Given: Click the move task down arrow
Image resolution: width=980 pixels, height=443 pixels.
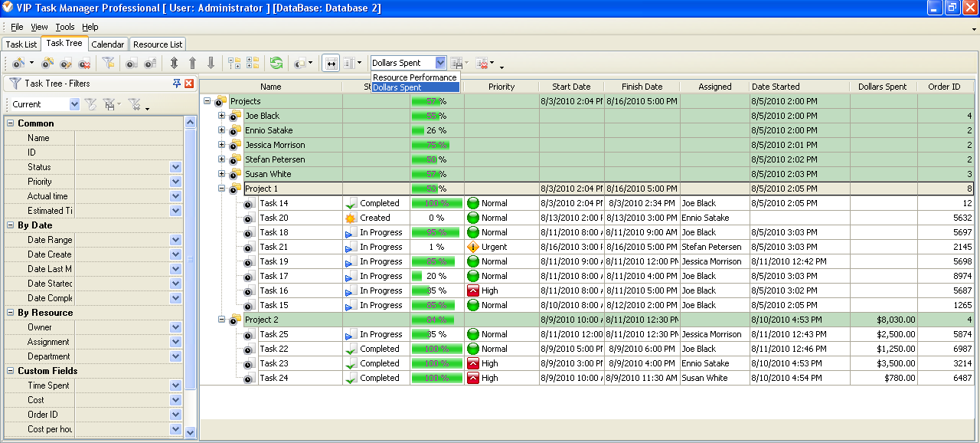Looking at the screenshot, I should 211,64.
